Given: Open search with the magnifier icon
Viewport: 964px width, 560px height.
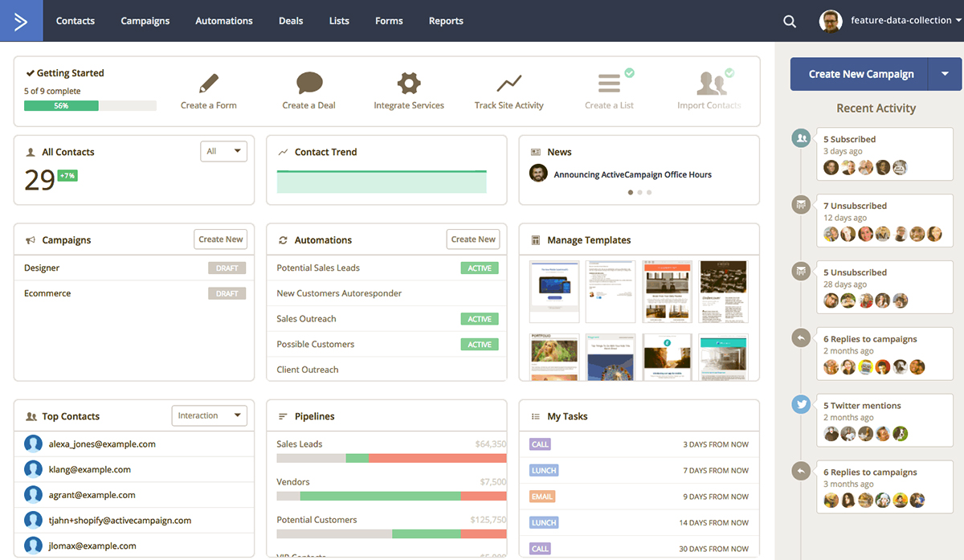Looking at the screenshot, I should [790, 22].
